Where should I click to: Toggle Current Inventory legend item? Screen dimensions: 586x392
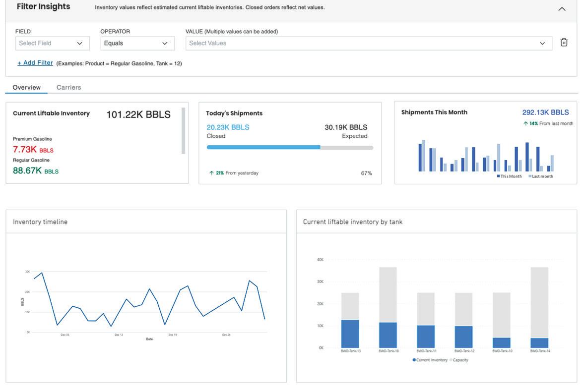tap(430, 360)
